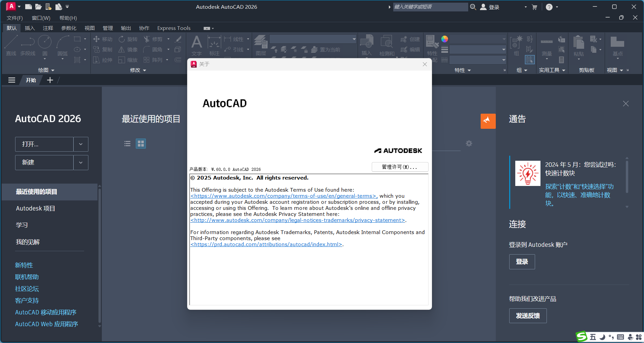Open the hamburger menu beside the Start tab
Screen dimensions: 644x343
tap(12, 80)
